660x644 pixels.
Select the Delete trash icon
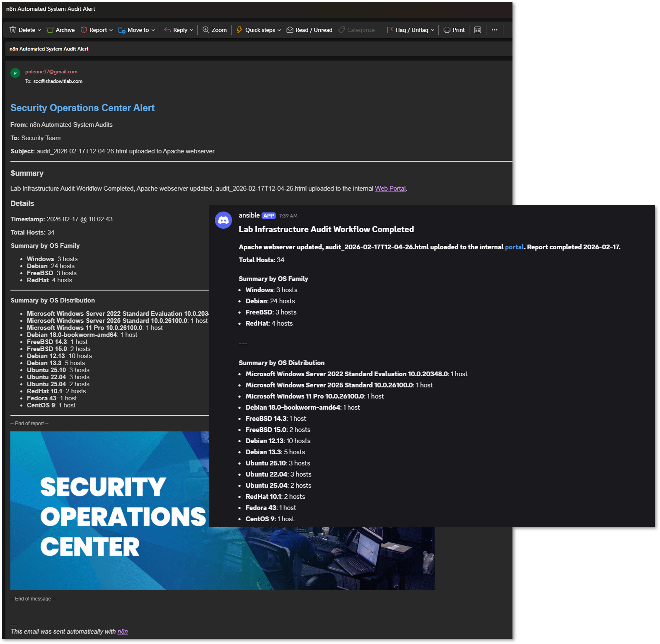[13, 30]
